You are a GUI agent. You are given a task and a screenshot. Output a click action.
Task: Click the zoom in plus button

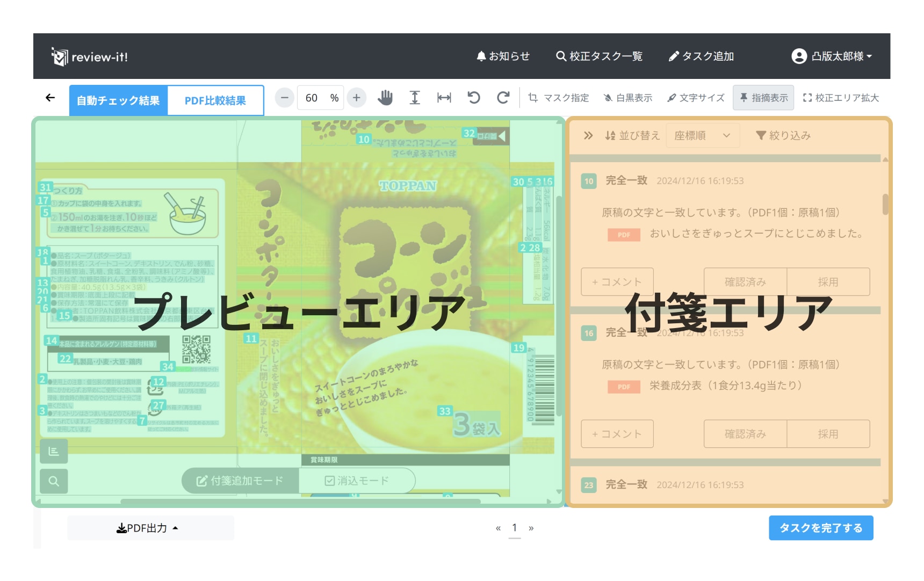[356, 98]
